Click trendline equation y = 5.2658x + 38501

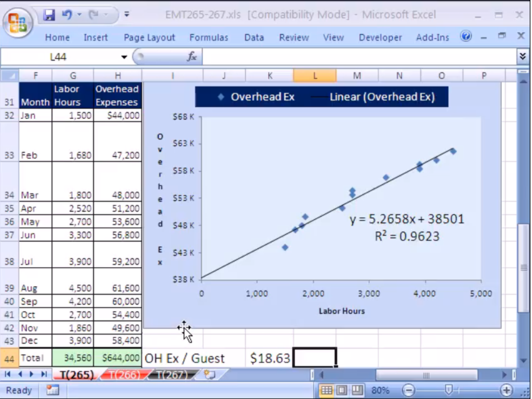[x=407, y=219]
